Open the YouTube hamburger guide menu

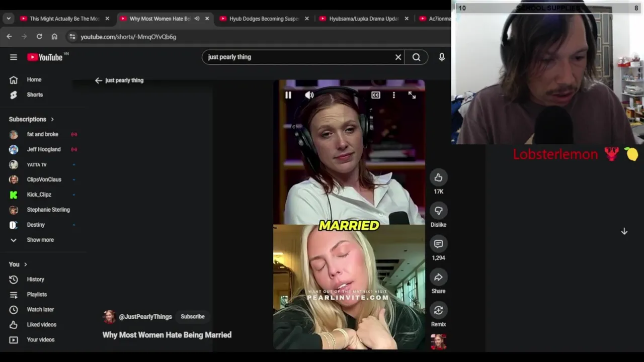coord(14,57)
